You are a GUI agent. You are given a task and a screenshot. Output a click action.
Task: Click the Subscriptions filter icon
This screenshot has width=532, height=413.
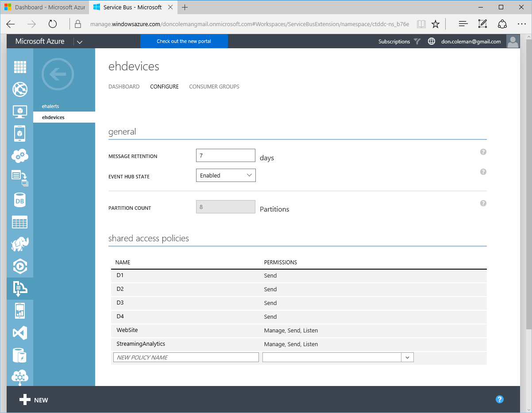416,41
